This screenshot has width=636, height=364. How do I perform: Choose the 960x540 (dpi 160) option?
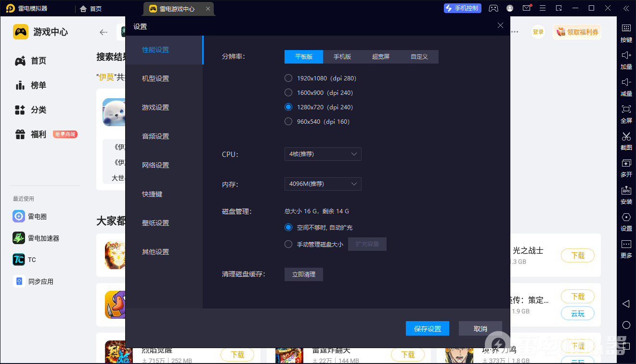[x=288, y=121]
